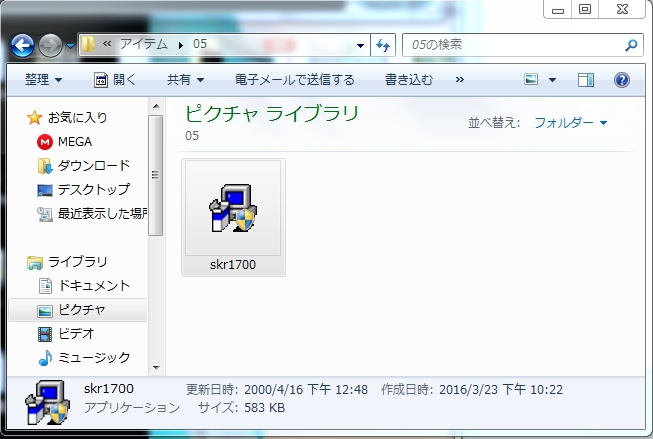This screenshot has width=653, height=439.
Task: Open the 並べ替え フォルダー dropdown
Action: 570,122
